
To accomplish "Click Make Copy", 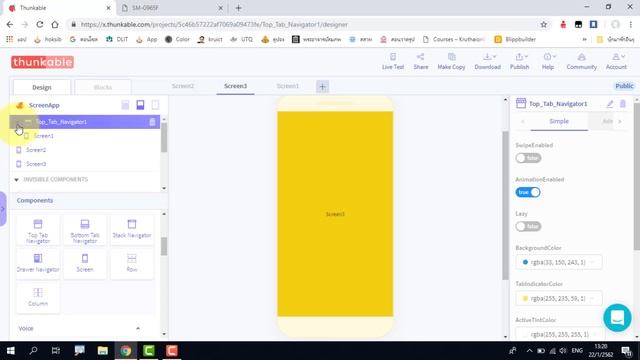I will [x=451, y=61].
